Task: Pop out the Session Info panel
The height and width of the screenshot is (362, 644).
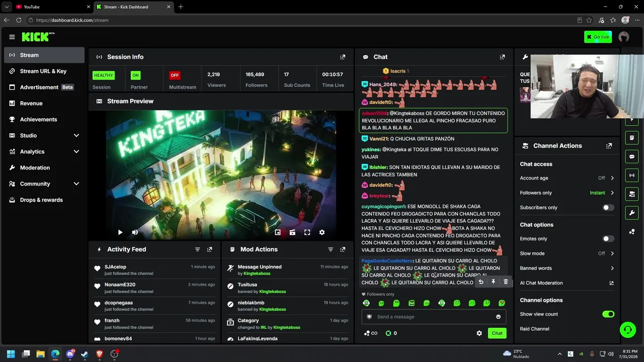Action: (x=343, y=57)
